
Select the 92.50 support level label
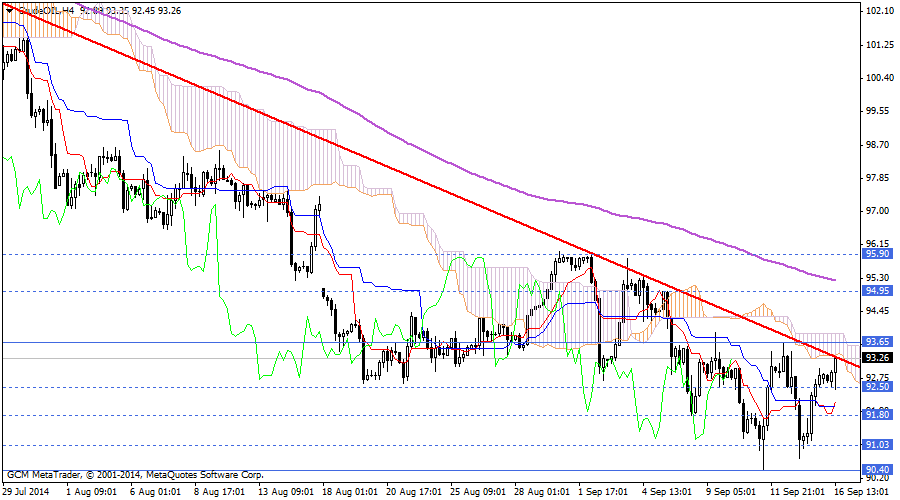(x=877, y=387)
